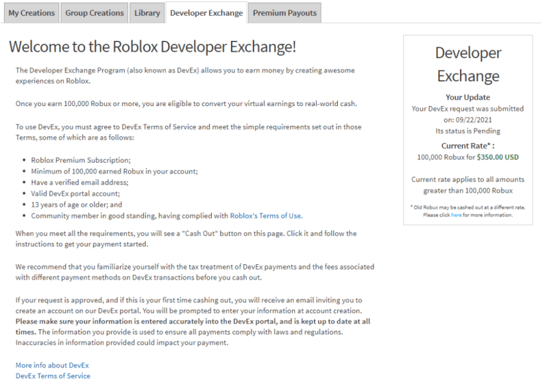The width and height of the screenshot is (545, 392).
Task: Click the Minimum of 100,000 earned Robux requirement
Action: 114,171
